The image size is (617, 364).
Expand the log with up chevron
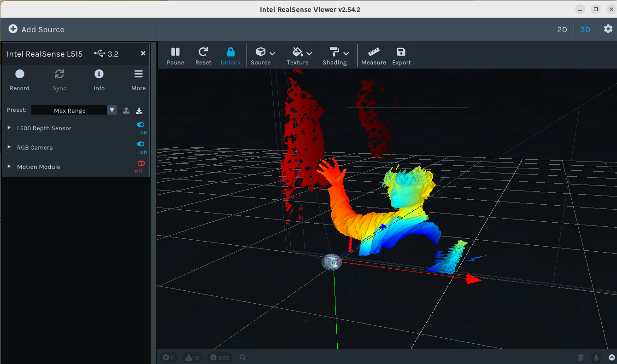611,358
